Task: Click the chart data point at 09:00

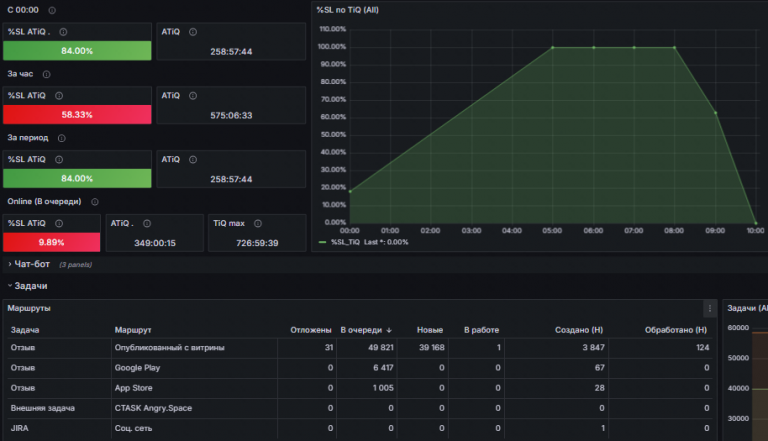Action: pyautogui.click(x=716, y=113)
